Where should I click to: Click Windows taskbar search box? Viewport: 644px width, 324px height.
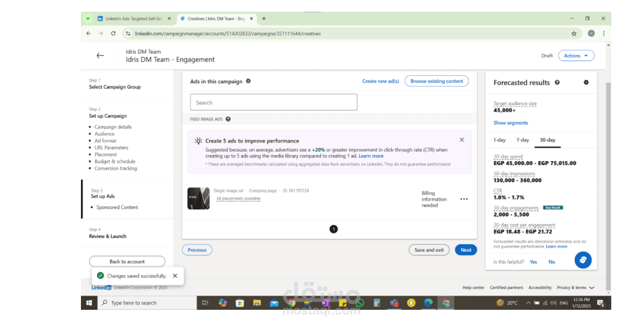147,302
